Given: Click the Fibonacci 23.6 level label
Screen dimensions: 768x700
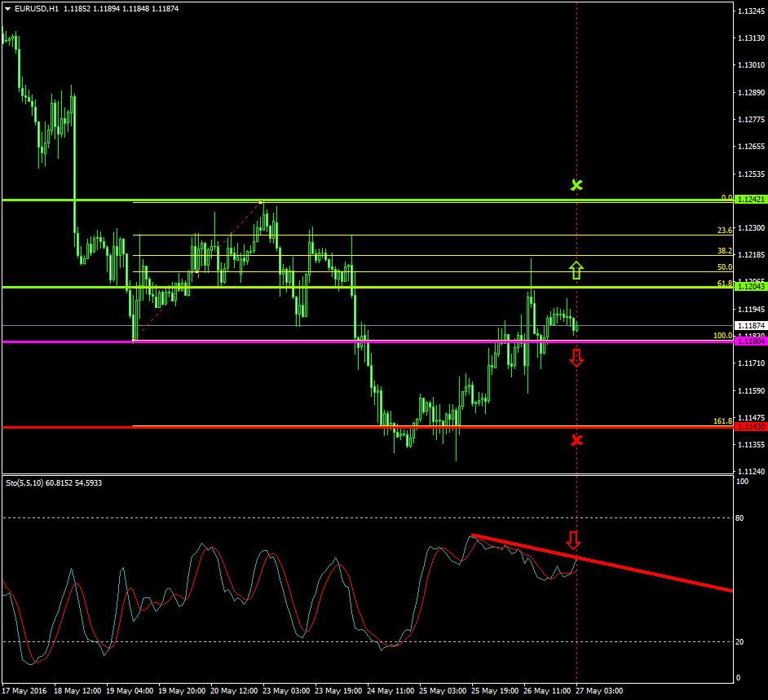Looking at the screenshot, I should click(724, 231).
